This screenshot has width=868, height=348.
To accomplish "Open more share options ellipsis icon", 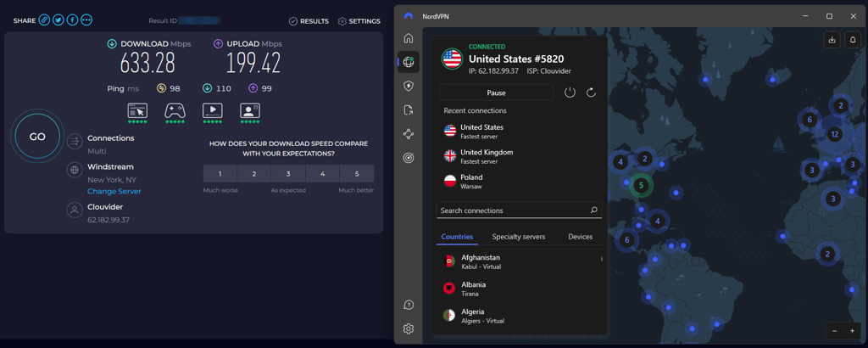I will click(86, 20).
